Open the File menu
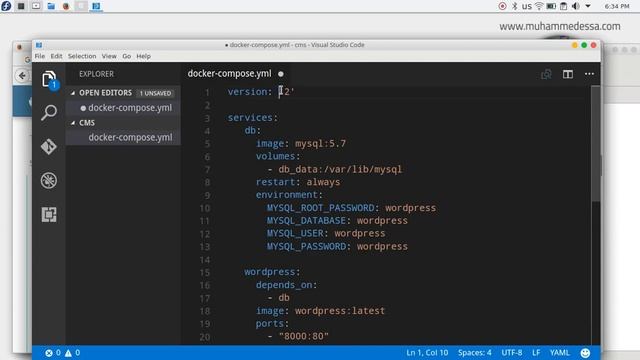The width and height of the screenshot is (640, 360). tap(40, 56)
